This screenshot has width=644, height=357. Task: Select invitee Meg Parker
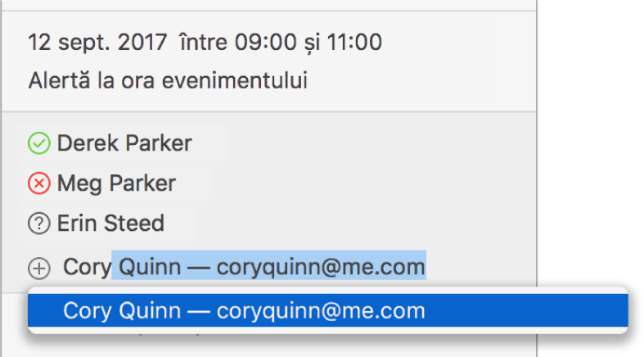[116, 183]
